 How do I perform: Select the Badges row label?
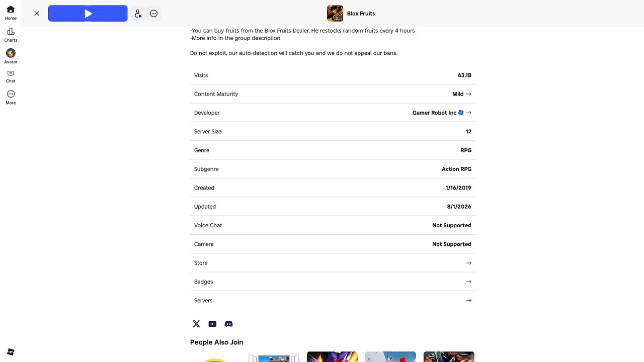click(203, 282)
